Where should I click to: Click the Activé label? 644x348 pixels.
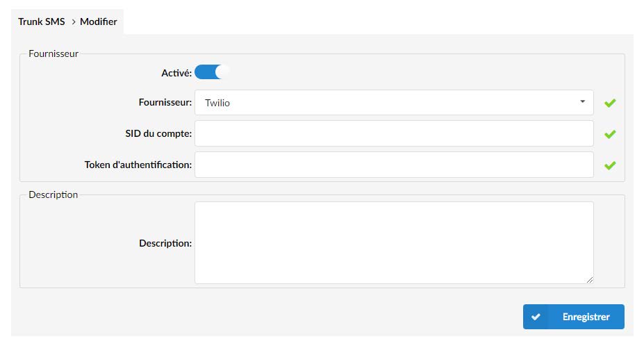[x=176, y=73]
